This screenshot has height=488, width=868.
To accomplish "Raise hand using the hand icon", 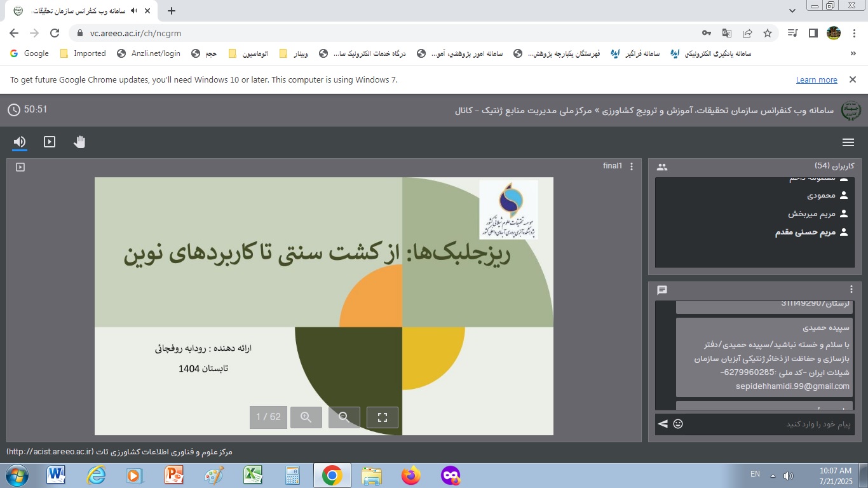I will point(79,142).
